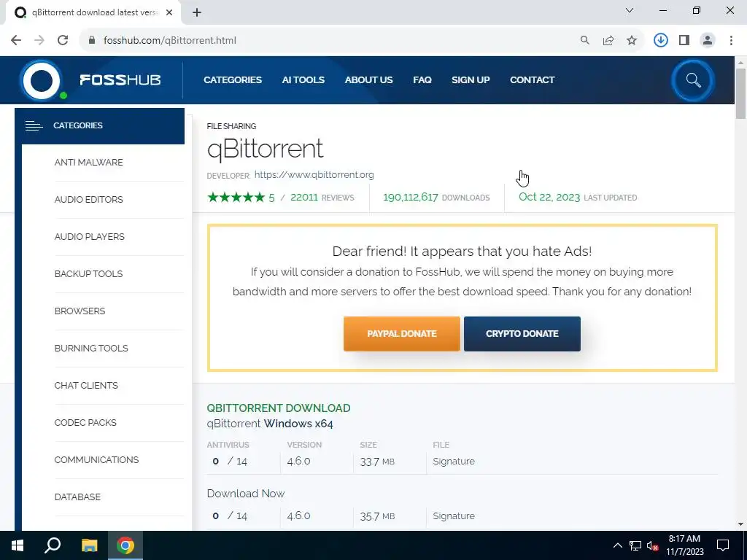This screenshot has height=560, width=747.
Task: Click the PAYPAL DONATE button
Action: (x=402, y=334)
